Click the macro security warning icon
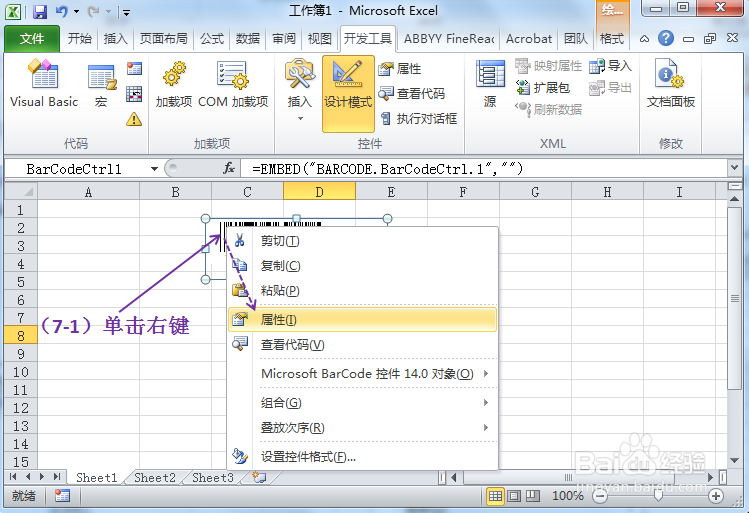Screen dimensions: 749x513 click(x=134, y=118)
